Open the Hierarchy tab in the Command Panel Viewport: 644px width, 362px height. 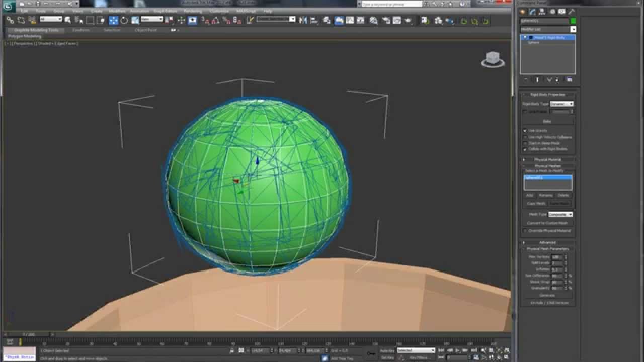tap(543, 12)
